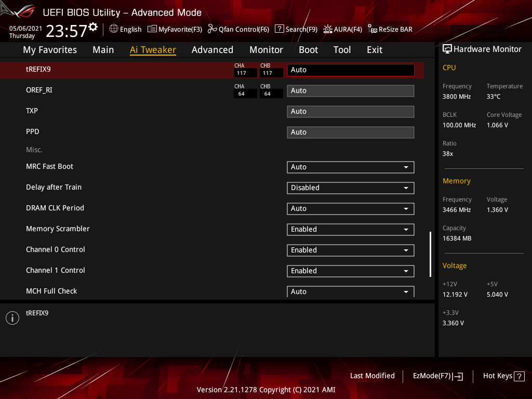The height and width of the screenshot is (399, 532).
Task: Expand Channel 1 Control dropdown
Action: 351,271
